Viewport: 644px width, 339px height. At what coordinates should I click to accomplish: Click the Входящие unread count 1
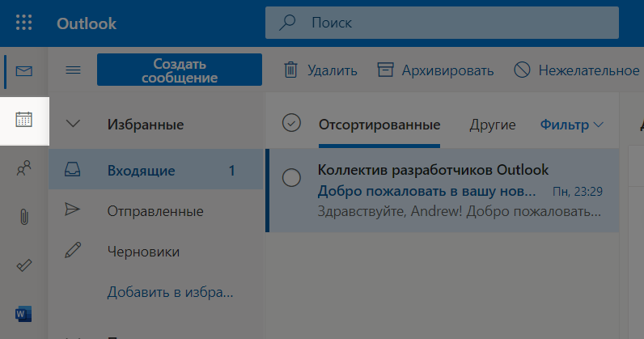point(232,171)
